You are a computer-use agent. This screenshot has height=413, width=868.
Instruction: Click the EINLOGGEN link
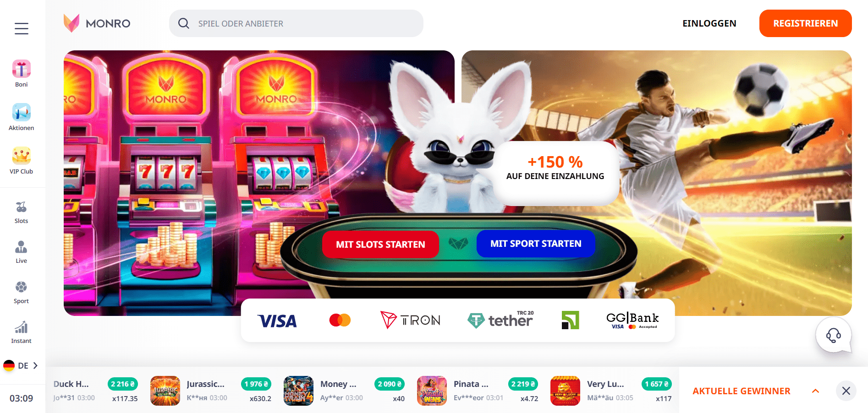pyautogui.click(x=709, y=23)
